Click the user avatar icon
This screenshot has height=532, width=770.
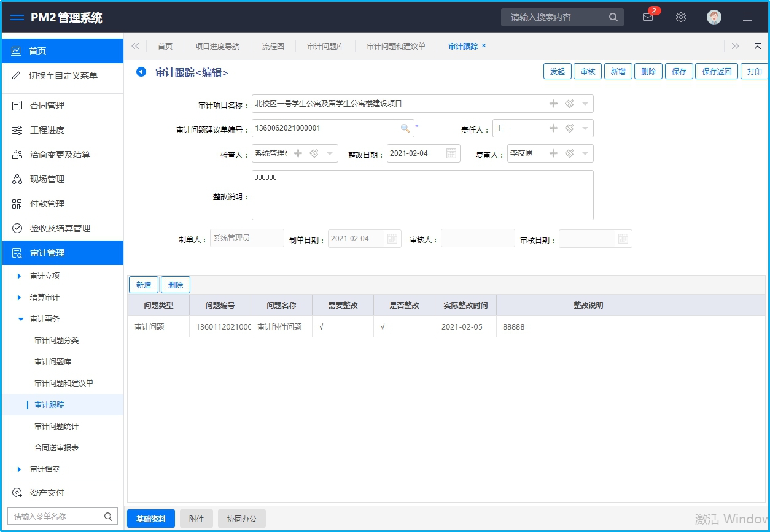(714, 17)
